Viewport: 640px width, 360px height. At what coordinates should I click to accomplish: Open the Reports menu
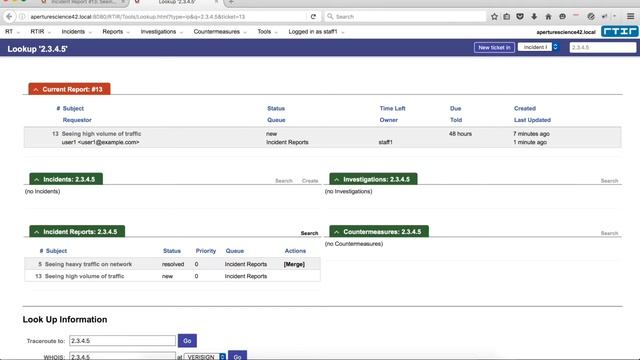(x=116, y=32)
